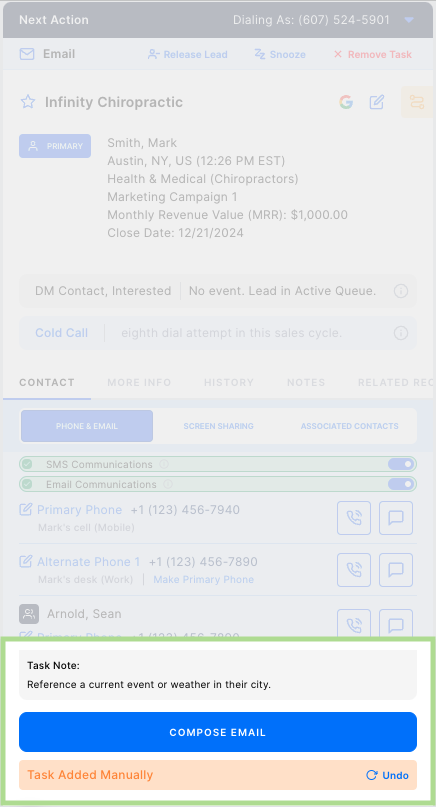Call Alternate Phone 1 number

pyautogui.click(x=354, y=570)
